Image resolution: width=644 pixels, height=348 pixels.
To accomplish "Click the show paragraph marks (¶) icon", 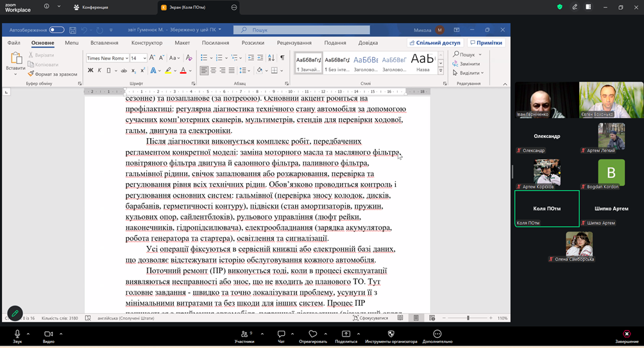I will pyautogui.click(x=282, y=58).
